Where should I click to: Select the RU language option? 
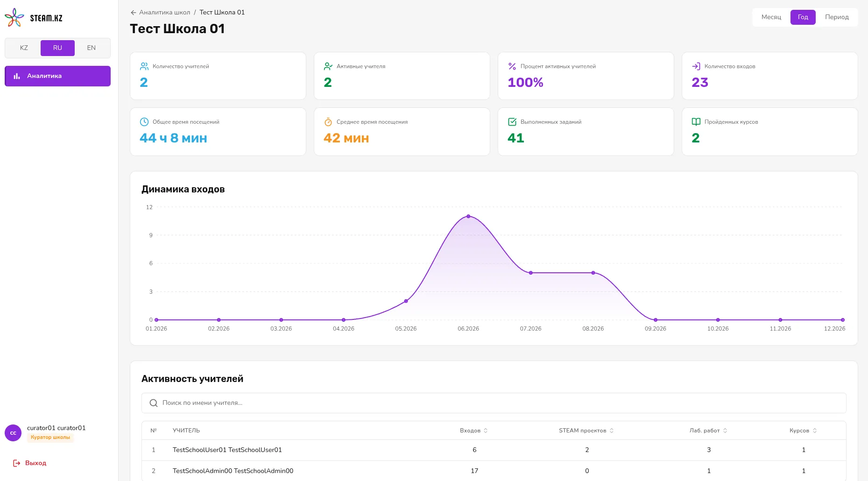pos(57,48)
